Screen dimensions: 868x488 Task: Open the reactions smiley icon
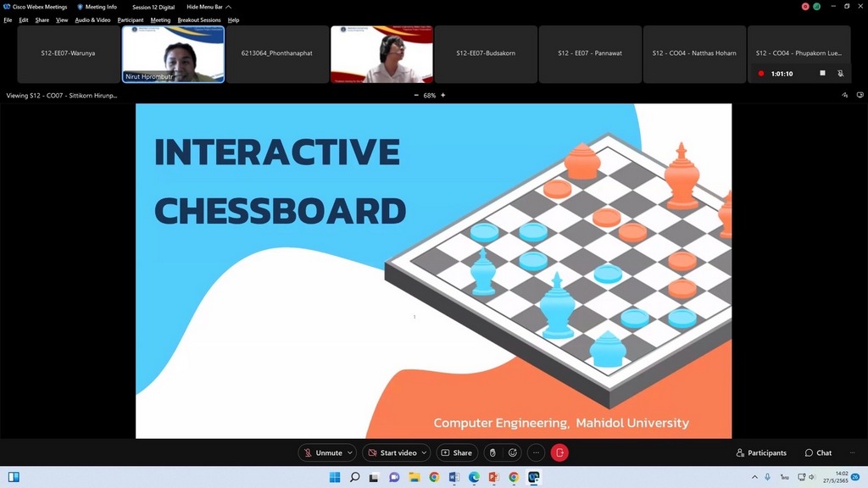click(x=513, y=453)
